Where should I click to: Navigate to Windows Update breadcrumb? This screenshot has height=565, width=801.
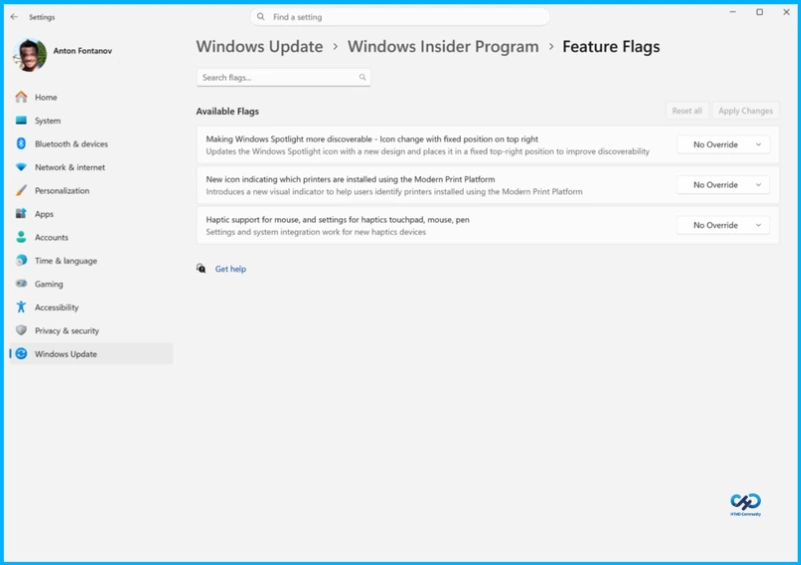pos(260,46)
